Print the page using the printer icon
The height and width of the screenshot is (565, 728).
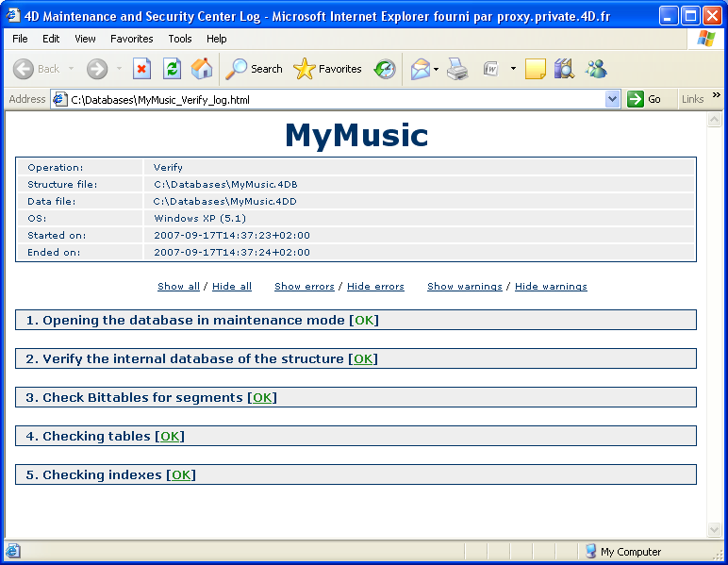click(457, 69)
